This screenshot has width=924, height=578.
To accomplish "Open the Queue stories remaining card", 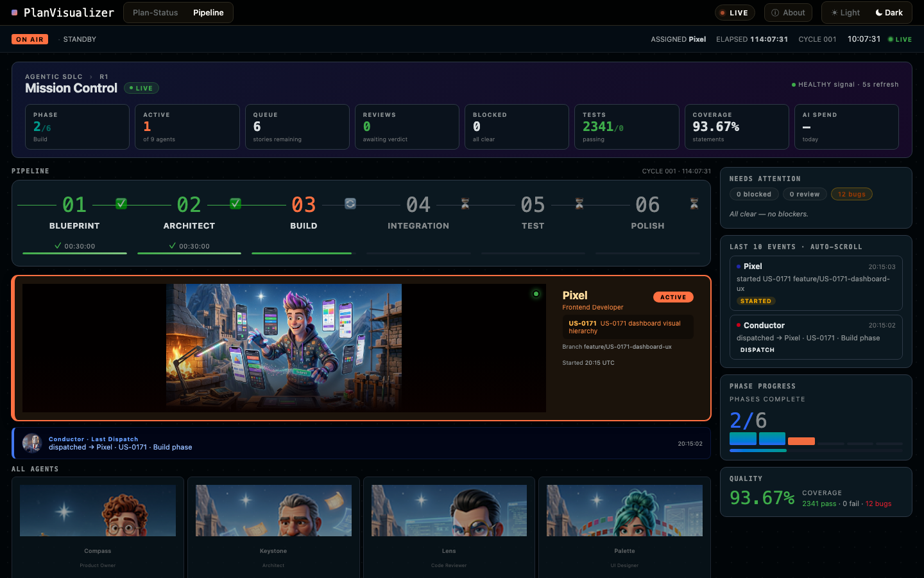I will [297, 127].
